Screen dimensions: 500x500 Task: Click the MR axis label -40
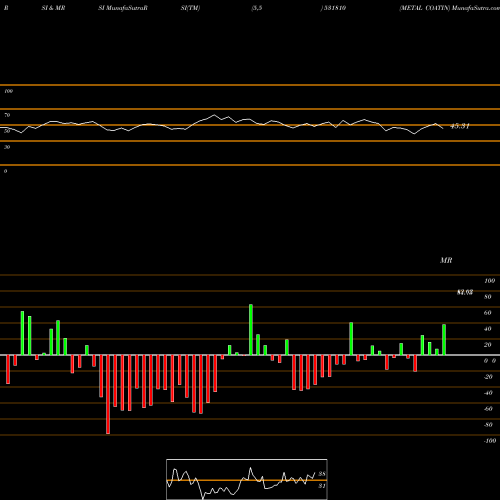[x=488, y=393]
